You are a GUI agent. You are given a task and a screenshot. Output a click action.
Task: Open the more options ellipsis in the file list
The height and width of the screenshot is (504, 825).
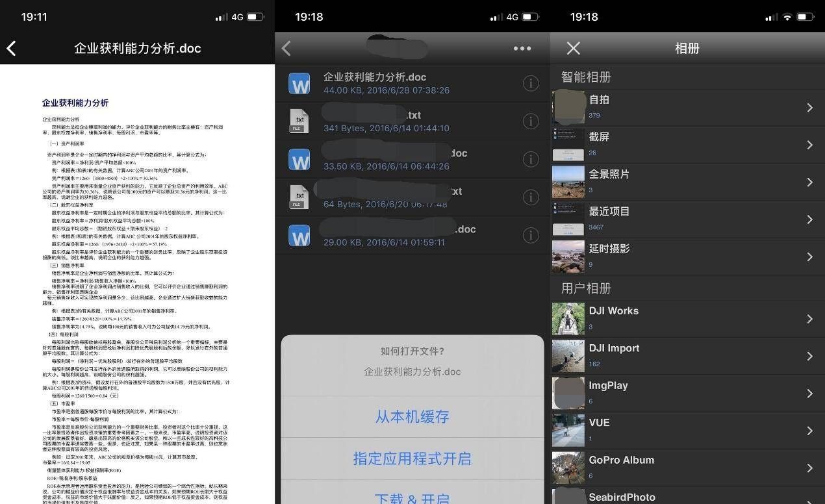coord(522,48)
